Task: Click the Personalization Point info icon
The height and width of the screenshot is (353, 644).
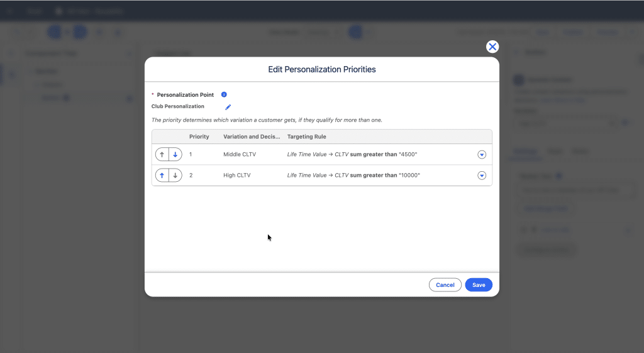Action: [x=224, y=94]
